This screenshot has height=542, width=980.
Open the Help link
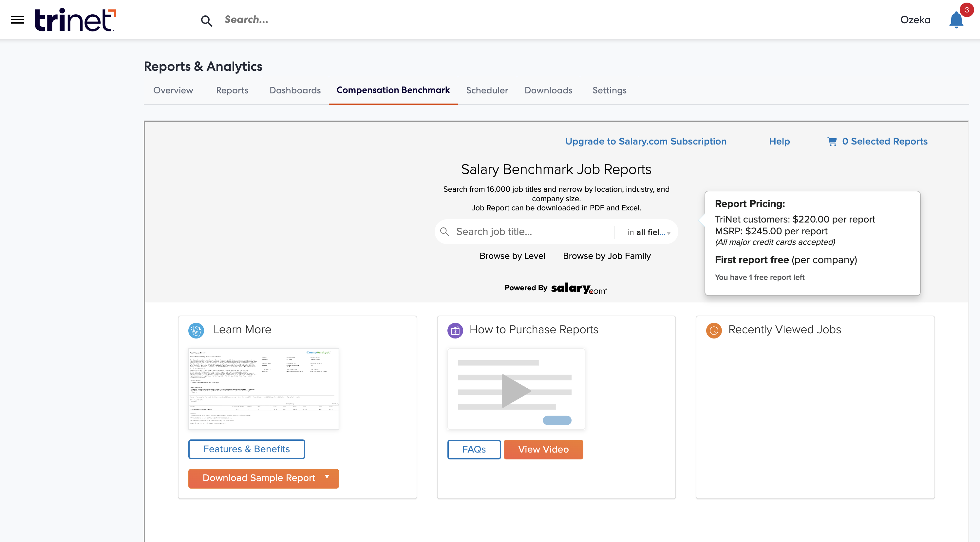pos(779,141)
